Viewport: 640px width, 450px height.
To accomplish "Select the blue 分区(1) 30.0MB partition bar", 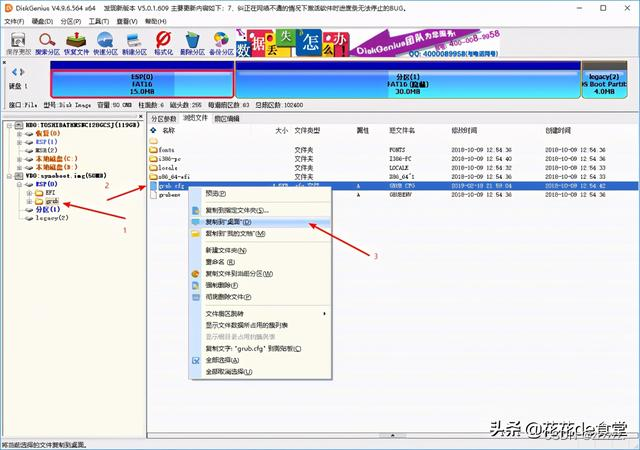I will click(406, 80).
